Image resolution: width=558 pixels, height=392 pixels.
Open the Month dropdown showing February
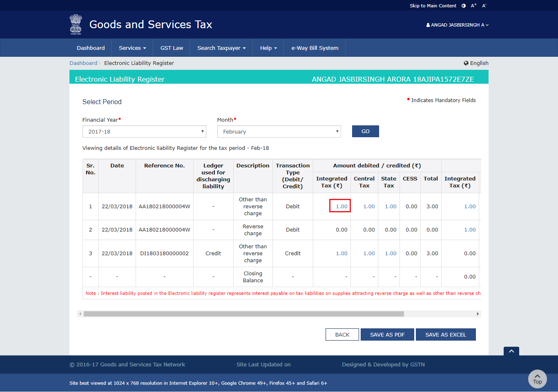[279, 131]
